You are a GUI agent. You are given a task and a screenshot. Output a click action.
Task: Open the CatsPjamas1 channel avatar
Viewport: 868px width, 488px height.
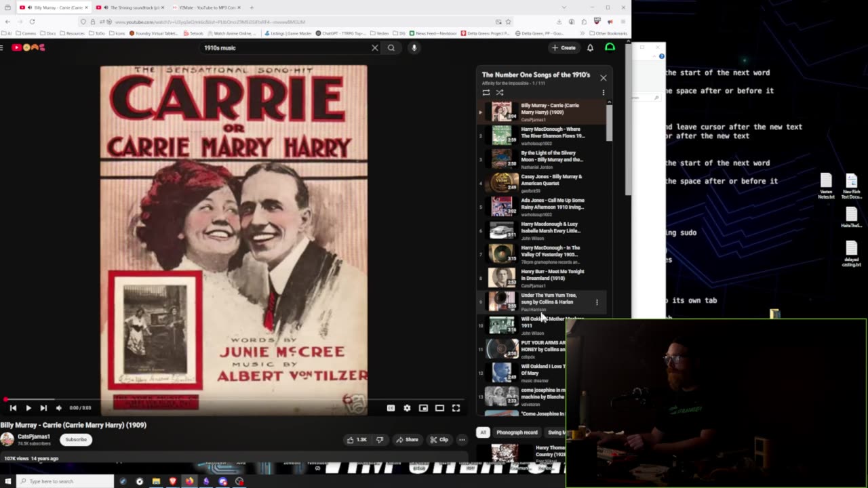tap(7, 439)
